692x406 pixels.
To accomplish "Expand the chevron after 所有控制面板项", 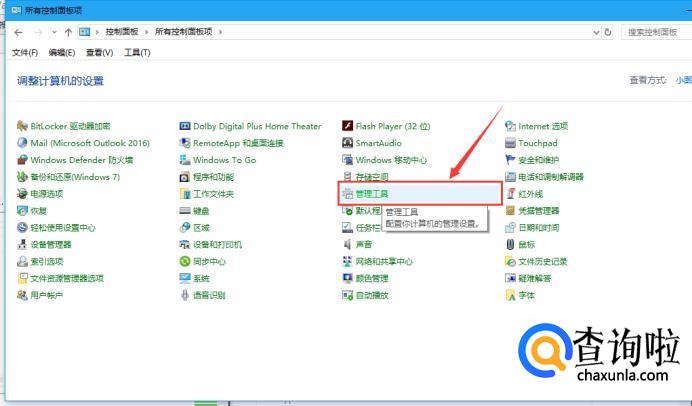I will 220,32.
